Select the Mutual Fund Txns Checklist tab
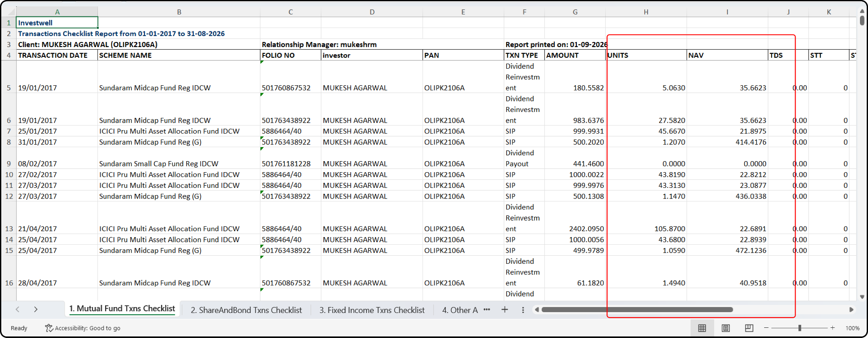Image resolution: width=868 pixels, height=338 pixels. pos(122,309)
